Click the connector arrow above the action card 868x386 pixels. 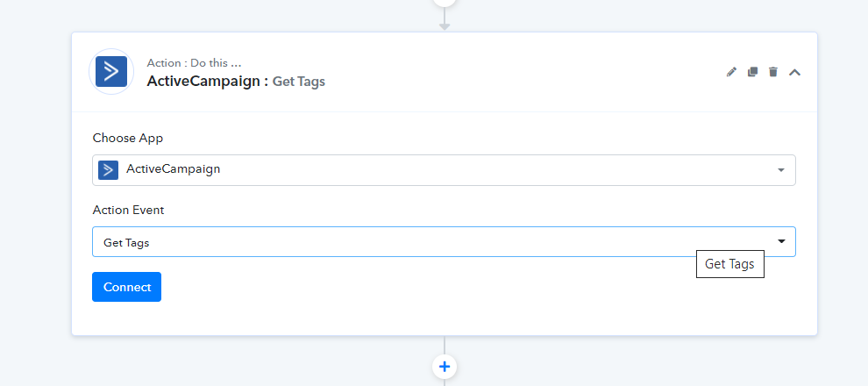point(445,21)
